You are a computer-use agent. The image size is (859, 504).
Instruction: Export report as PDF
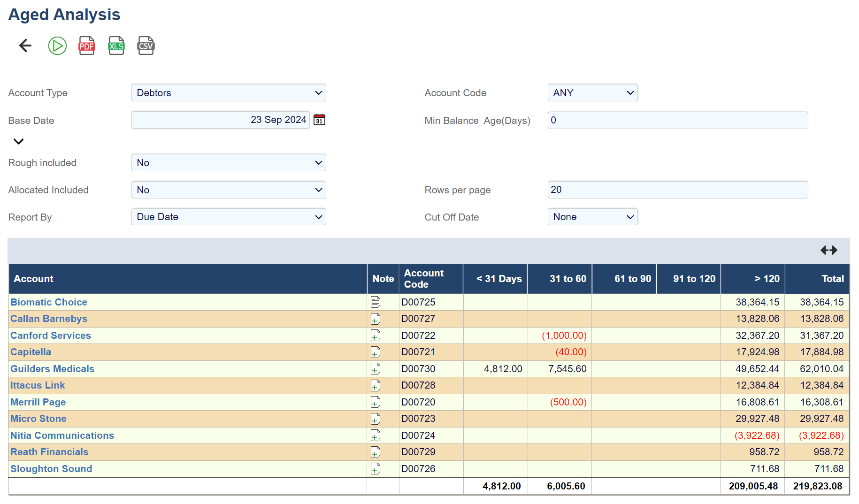(x=87, y=46)
